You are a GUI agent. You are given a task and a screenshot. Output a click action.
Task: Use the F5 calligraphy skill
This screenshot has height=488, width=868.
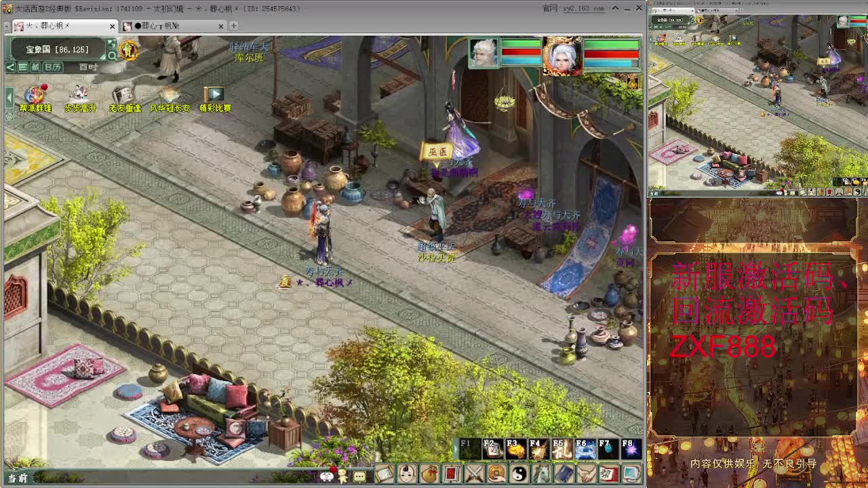[561, 449]
